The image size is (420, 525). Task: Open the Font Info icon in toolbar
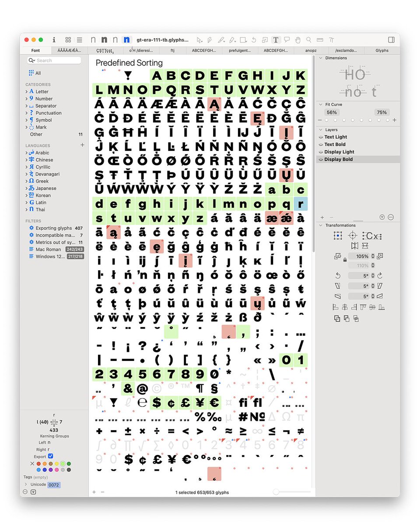pyautogui.click(x=54, y=40)
